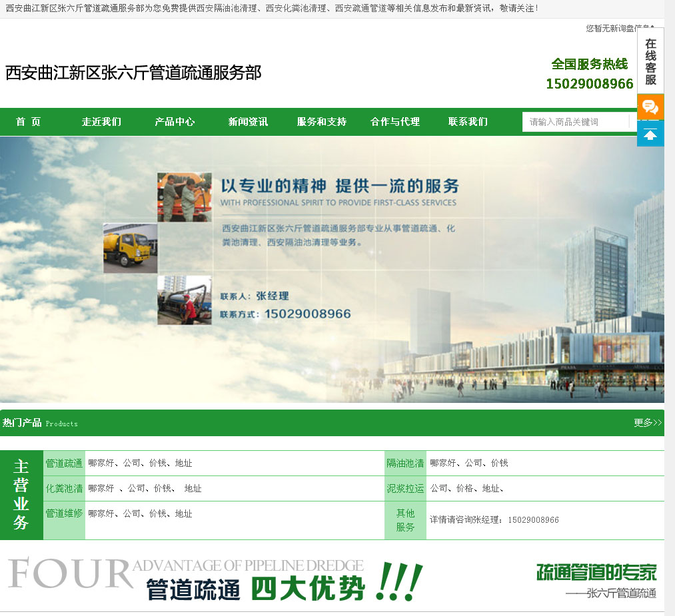Viewport: 675px width, 616px height.
Task: Open the 管道维修 business category
Action: tap(64, 514)
